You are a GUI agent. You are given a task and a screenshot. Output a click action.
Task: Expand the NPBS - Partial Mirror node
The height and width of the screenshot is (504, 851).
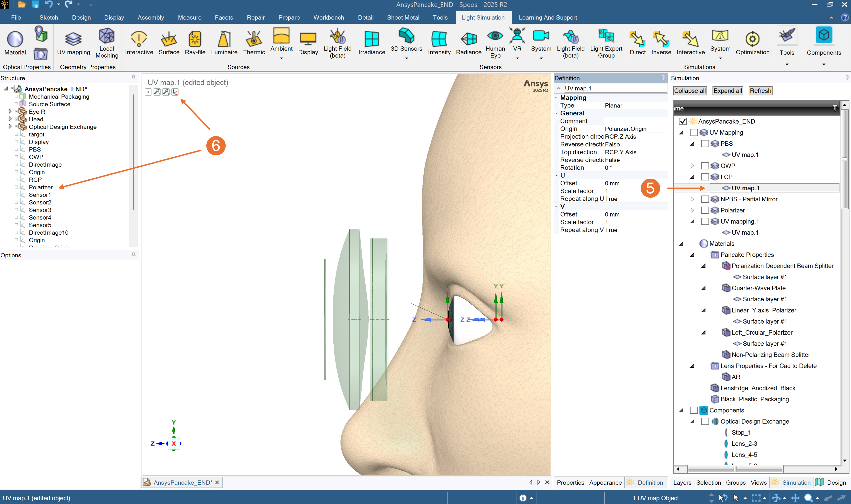[692, 199]
